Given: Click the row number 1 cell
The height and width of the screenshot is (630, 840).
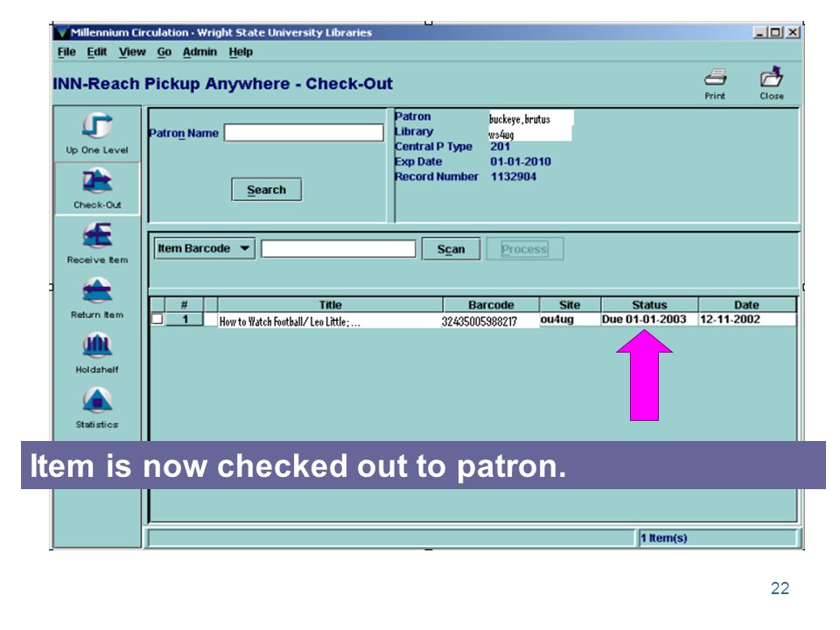Looking at the screenshot, I should (185, 320).
